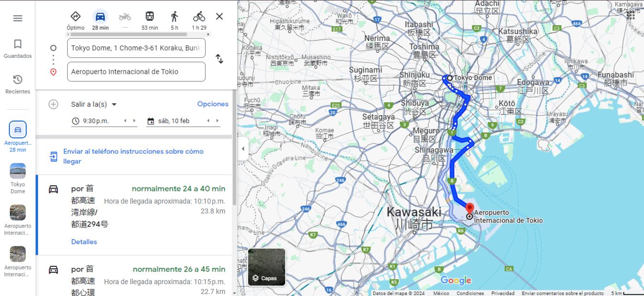Add a destination with plus icon
The image size is (644, 296).
point(53,104)
